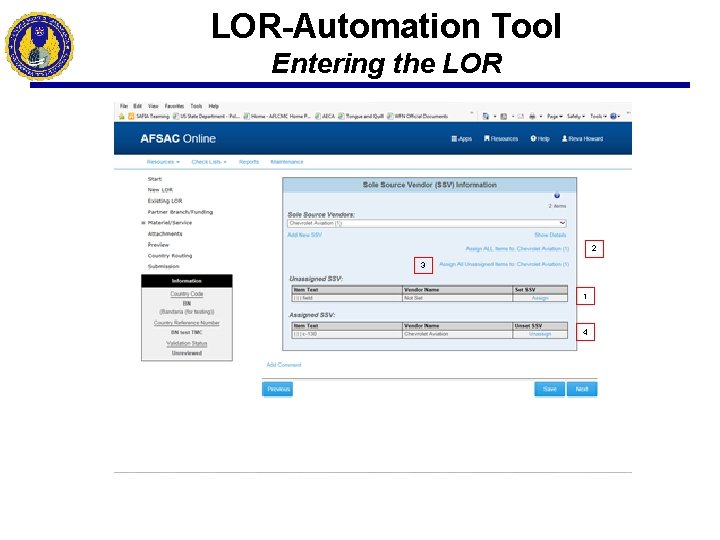Go to the Maintenance nav tab
Viewport: 720px width, 540px height.
287,162
